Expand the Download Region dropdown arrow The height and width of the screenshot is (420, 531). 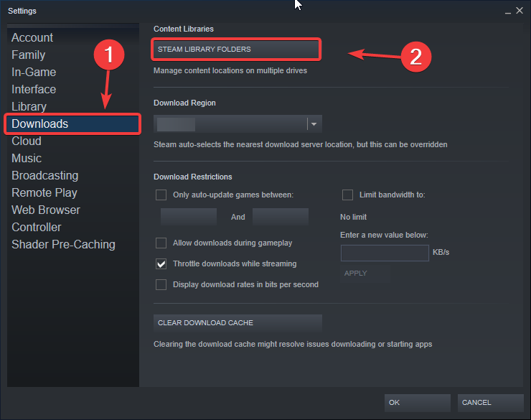314,124
